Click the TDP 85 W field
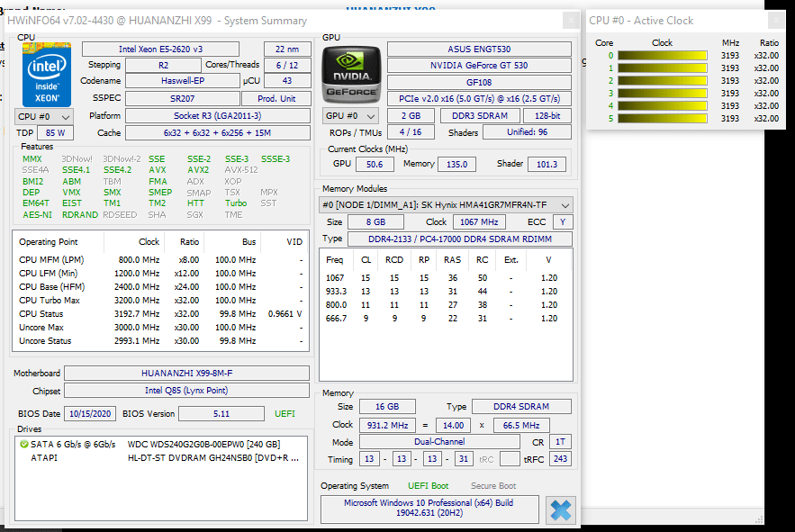This screenshot has height=532, width=795. tap(55, 133)
